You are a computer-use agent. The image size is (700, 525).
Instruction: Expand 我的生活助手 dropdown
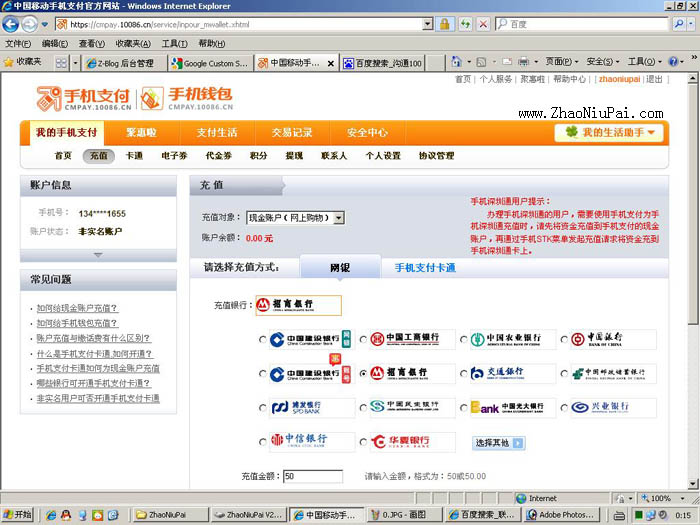[609, 132]
